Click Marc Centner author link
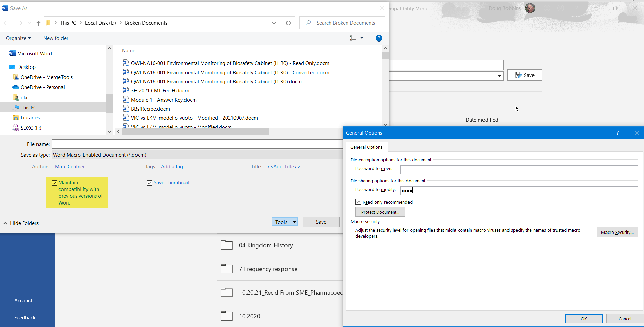The image size is (644, 327). click(x=70, y=167)
